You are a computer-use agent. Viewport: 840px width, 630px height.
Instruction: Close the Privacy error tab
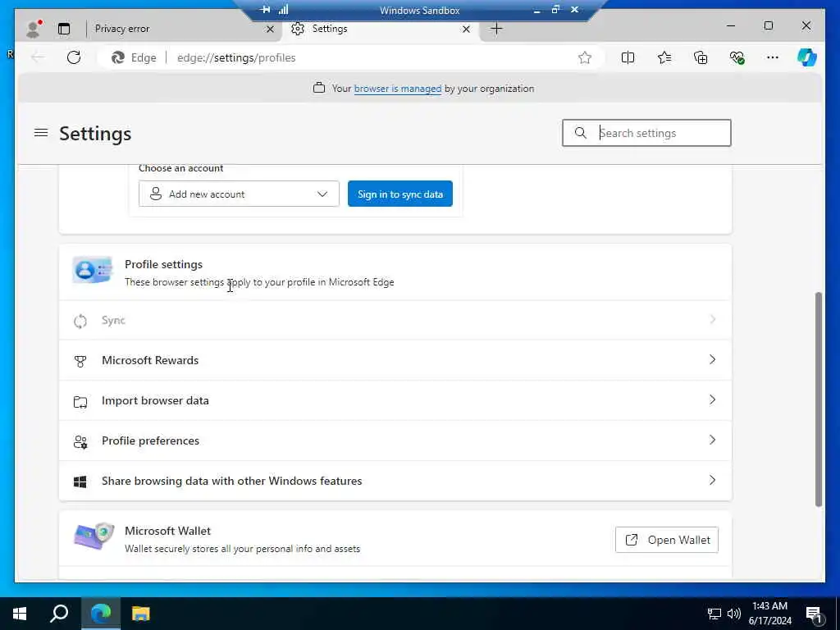pyautogui.click(x=270, y=29)
